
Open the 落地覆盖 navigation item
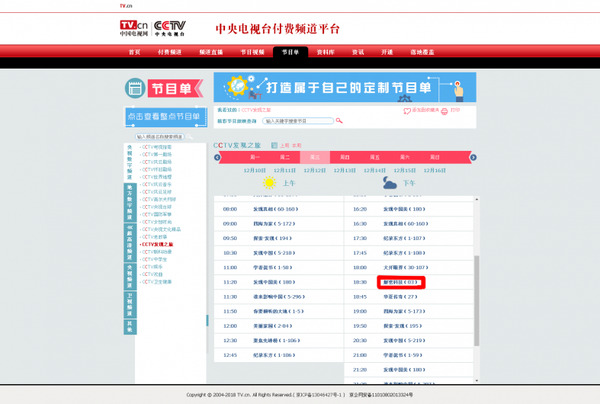click(x=422, y=52)
